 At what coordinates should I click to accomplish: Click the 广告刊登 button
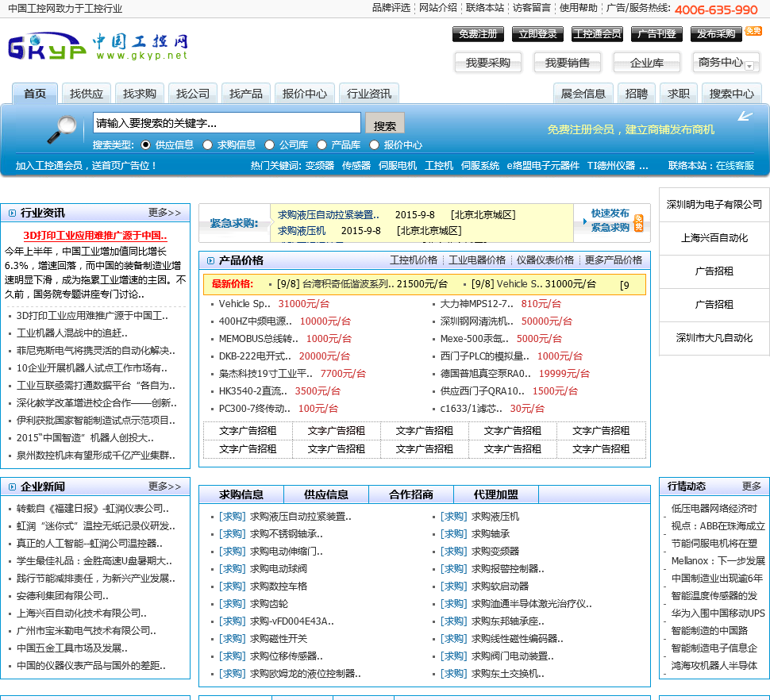click(x=656, y=34)
